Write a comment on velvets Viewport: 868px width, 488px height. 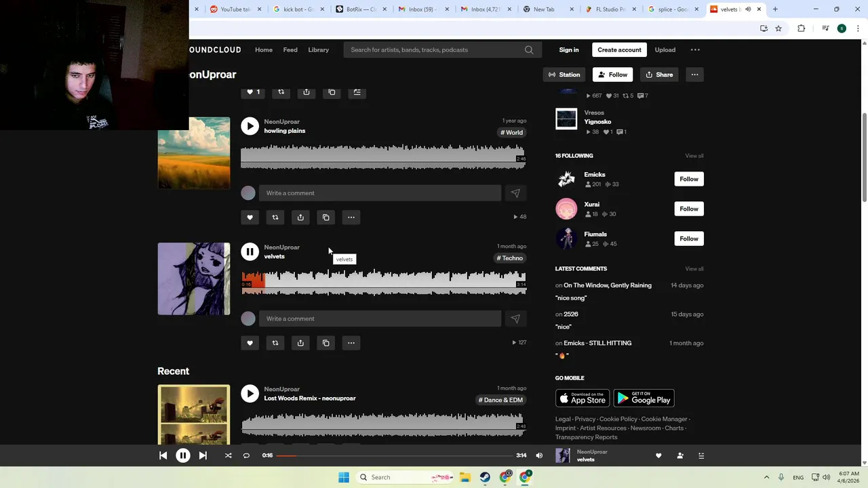click(x=380, y=319)
